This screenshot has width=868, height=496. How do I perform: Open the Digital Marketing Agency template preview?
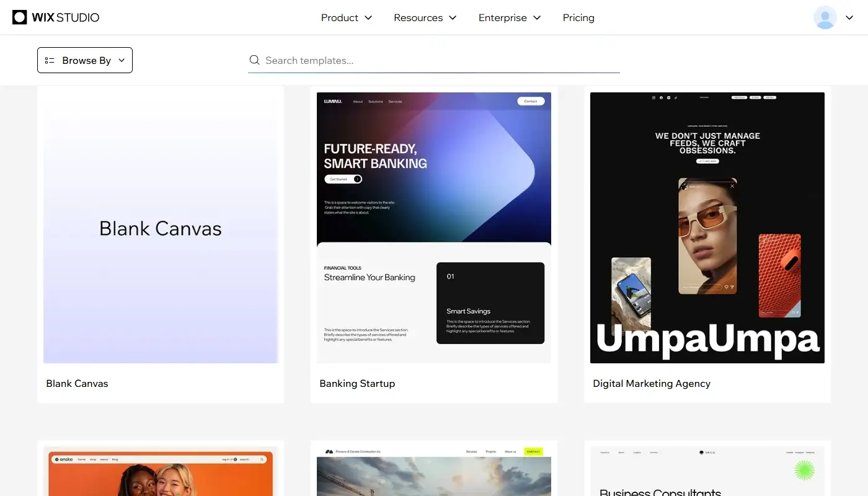(707, 228)
